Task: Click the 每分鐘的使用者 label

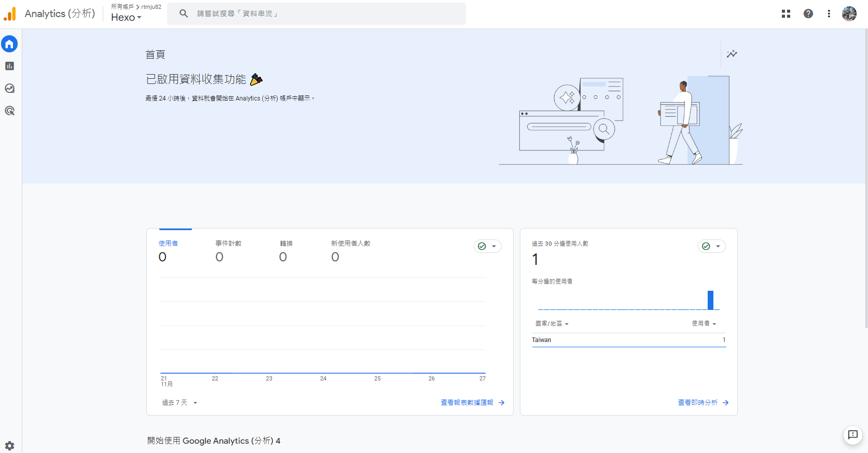Action: [552, 281]
